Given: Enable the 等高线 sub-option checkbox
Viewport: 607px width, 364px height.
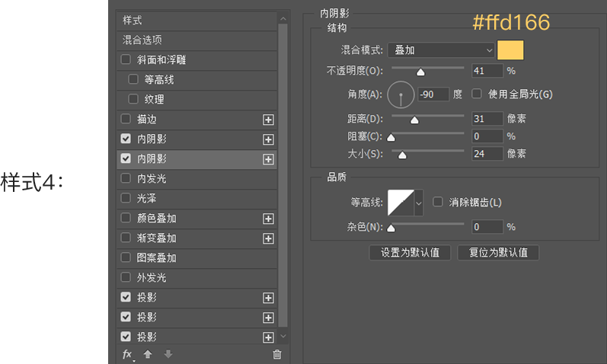Looking at the screenshot, I should (x=133, y=79).
